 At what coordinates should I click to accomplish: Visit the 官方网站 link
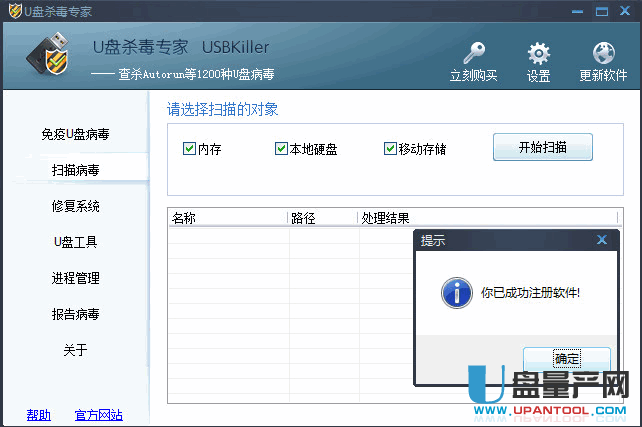click(98, 415)
